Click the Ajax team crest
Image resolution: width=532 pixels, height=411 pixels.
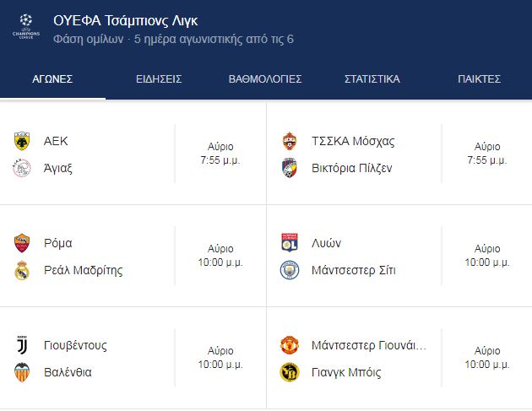(x=22, y=168)
